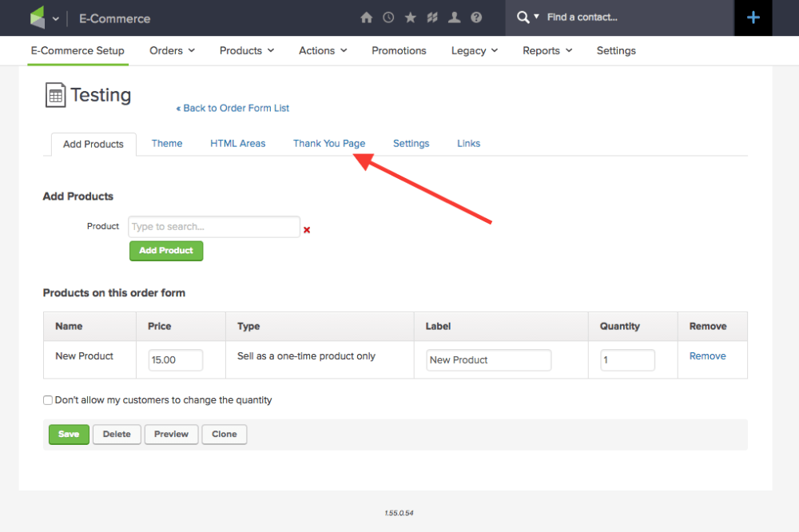Focus the Product search field
The height and width of the screenshot is (532, 799).
(x=214, y=227)
